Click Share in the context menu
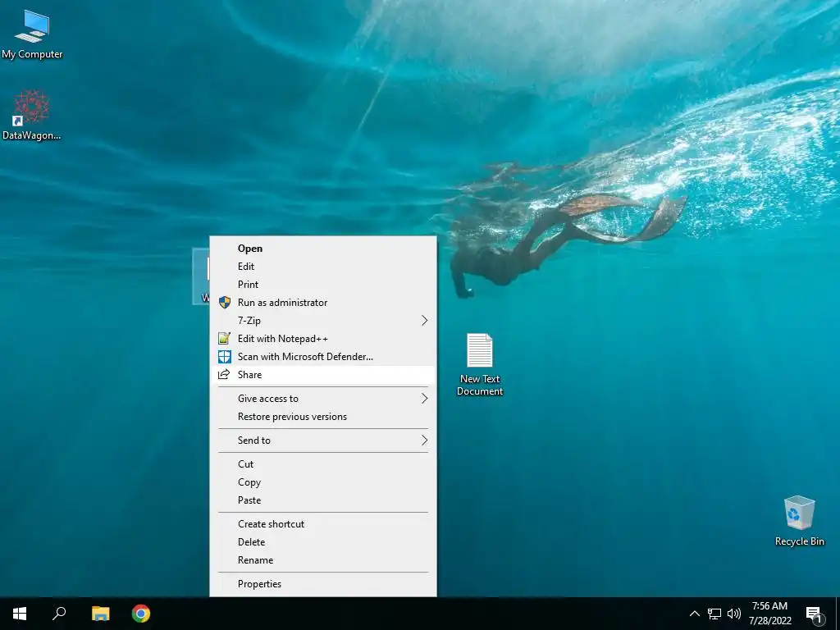 (323, 374)
